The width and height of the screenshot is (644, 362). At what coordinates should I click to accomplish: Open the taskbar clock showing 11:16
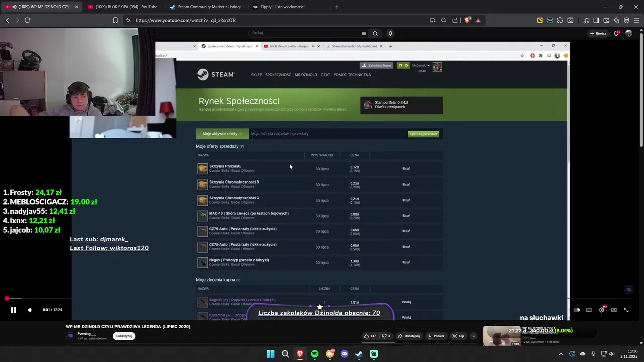629,354
